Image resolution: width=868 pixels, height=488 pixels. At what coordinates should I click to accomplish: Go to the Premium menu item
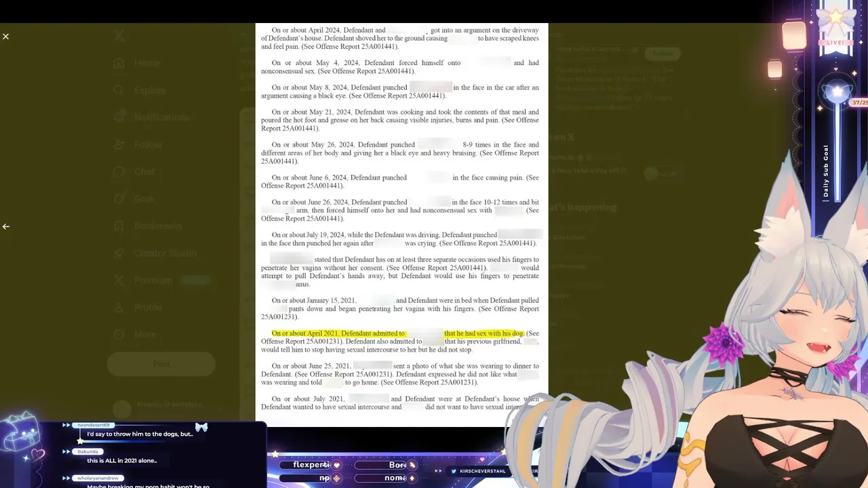tap(161, 280)
